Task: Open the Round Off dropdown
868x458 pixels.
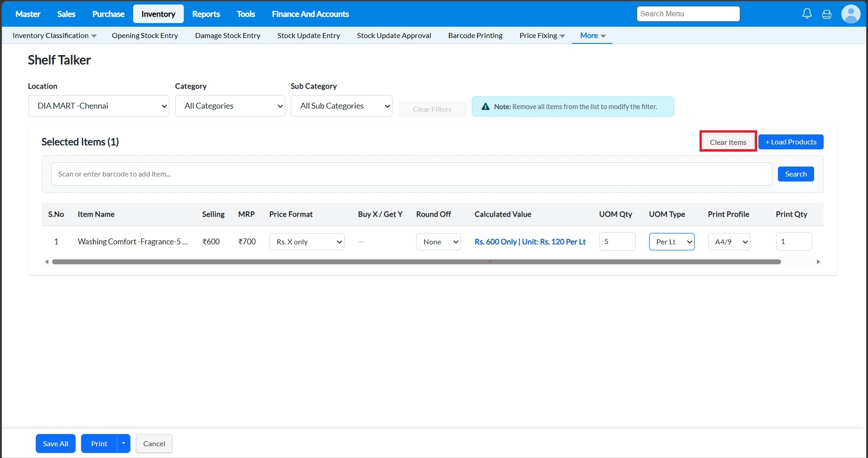Action: pos(438,242)
